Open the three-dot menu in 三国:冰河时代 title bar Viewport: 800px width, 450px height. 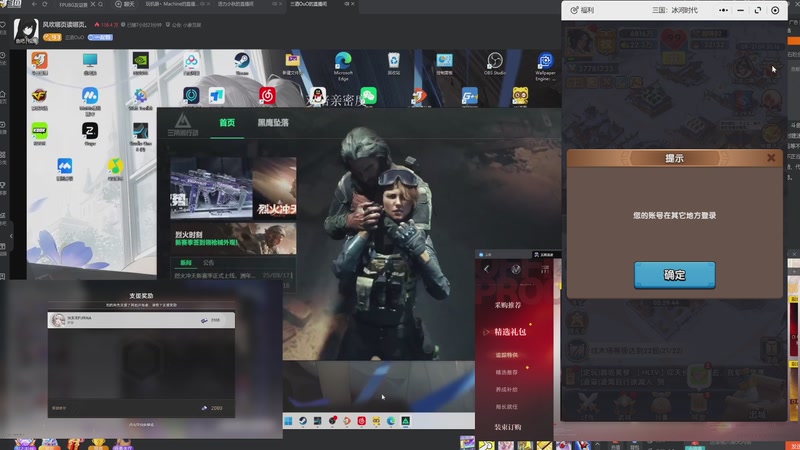(x=723, y=10)
